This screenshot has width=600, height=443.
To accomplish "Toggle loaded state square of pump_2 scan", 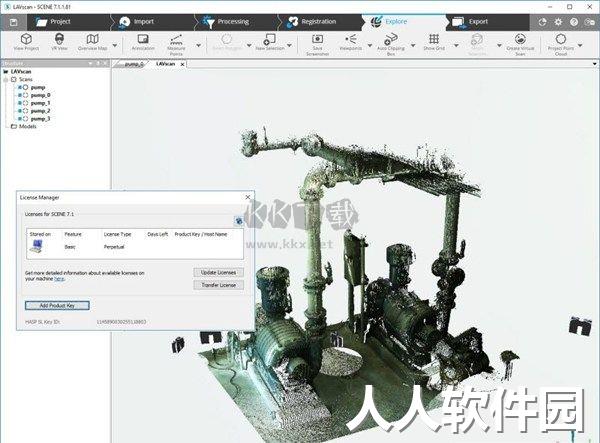I will 20,111.
